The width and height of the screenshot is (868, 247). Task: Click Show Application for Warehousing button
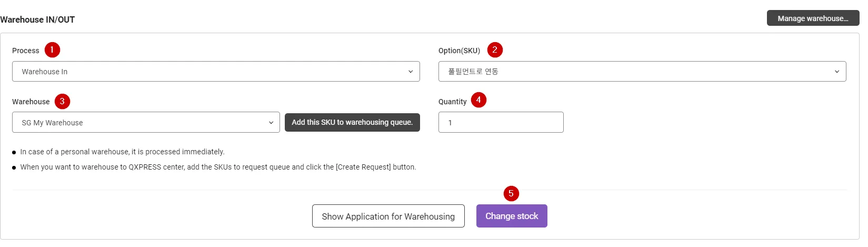click(388, 216)
